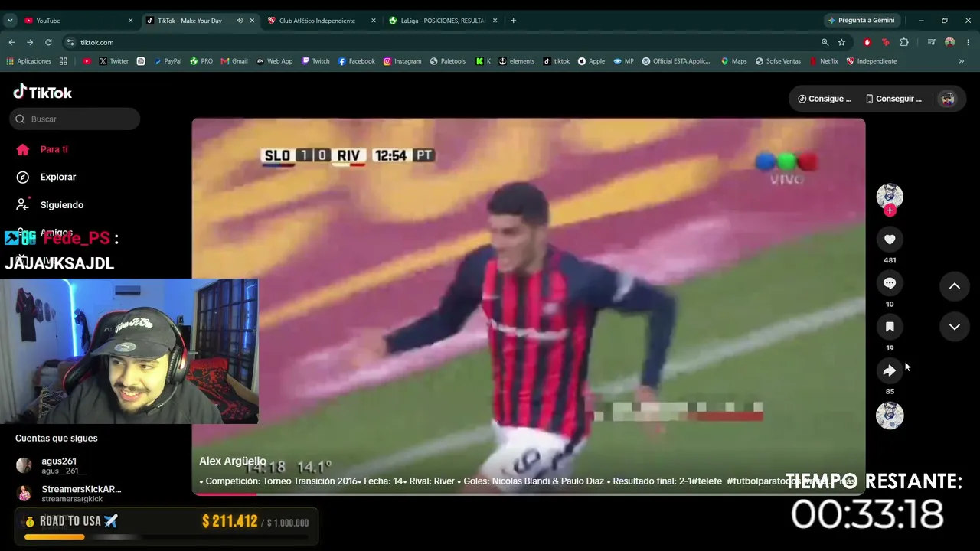
Task: Open the Para ti feed
Action: pyautogui.click(x=44, y=149)
